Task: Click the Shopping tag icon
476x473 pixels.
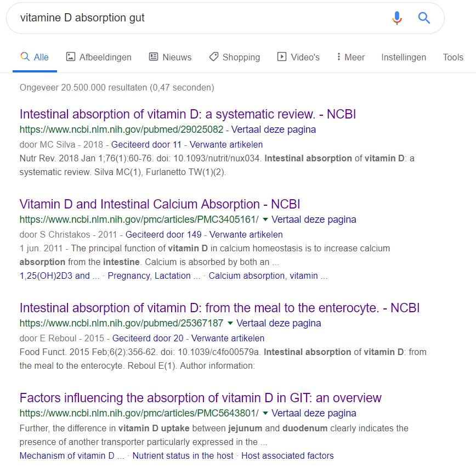Action: tap(214, 57)
